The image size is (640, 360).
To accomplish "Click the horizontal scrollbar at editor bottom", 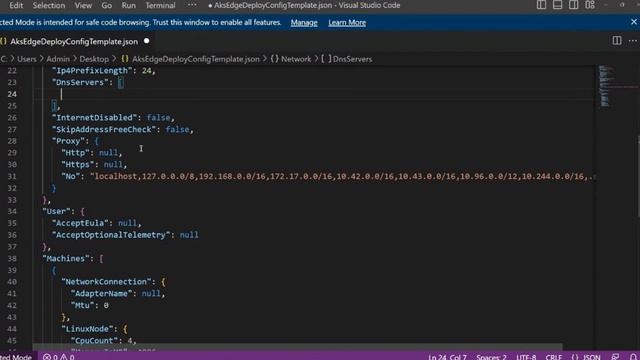I will click(297, 347).
